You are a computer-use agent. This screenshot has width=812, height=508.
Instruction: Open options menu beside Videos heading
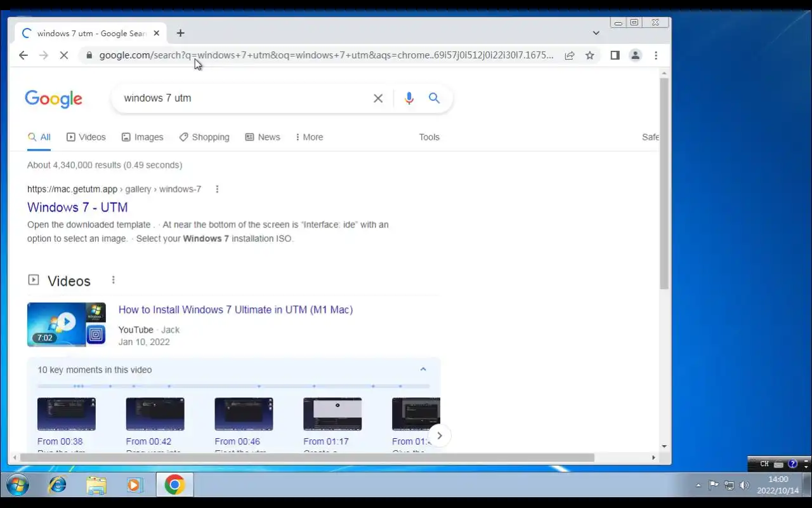[114, 280]
